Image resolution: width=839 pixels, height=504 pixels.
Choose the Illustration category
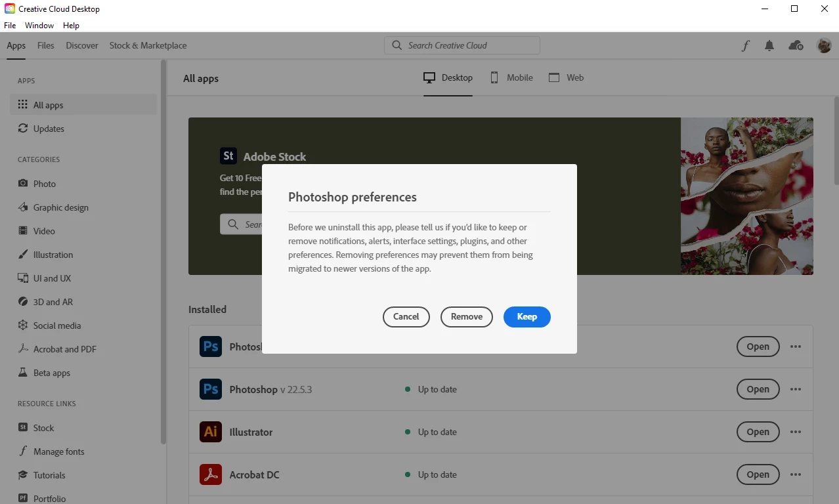(83, 255)
